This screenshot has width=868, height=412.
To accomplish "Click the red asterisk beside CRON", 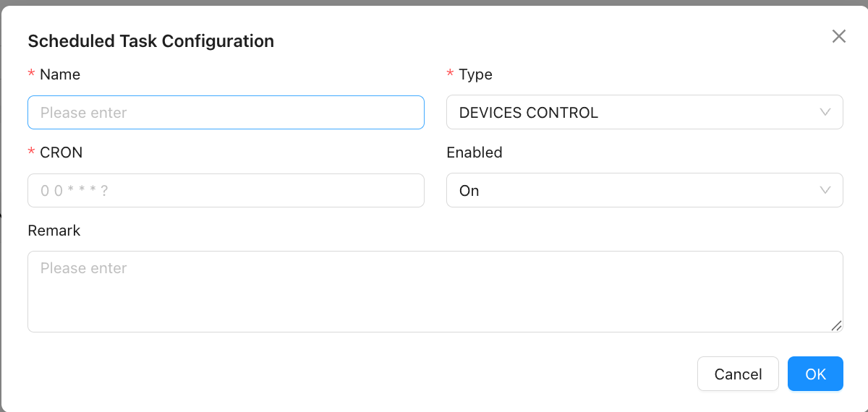I will (x=31, y=153).
